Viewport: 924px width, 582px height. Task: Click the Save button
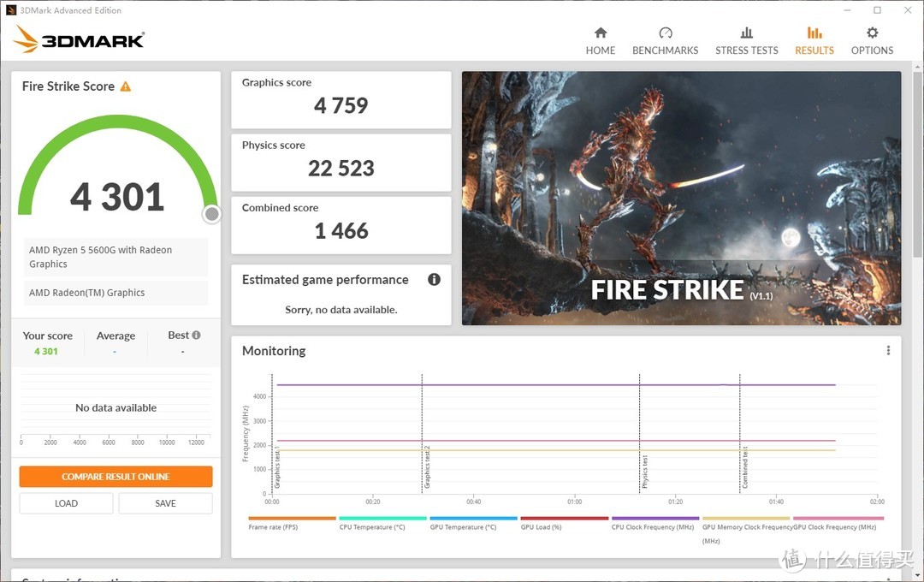(165, 503)
